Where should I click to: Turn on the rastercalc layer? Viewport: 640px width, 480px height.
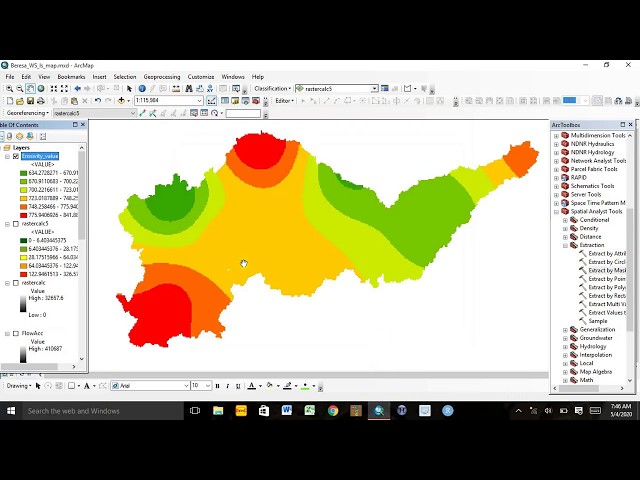click(x=16, y=283)
